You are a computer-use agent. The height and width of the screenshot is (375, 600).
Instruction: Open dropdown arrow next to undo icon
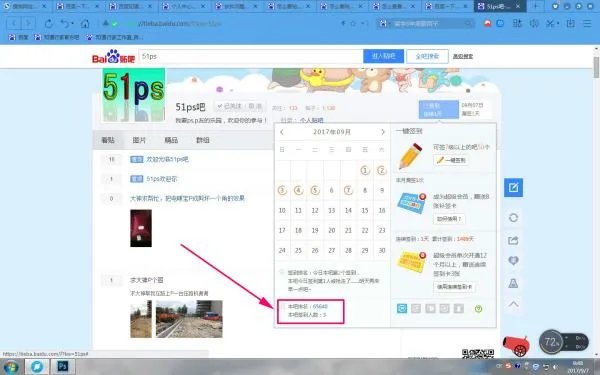tap(72, 24)
